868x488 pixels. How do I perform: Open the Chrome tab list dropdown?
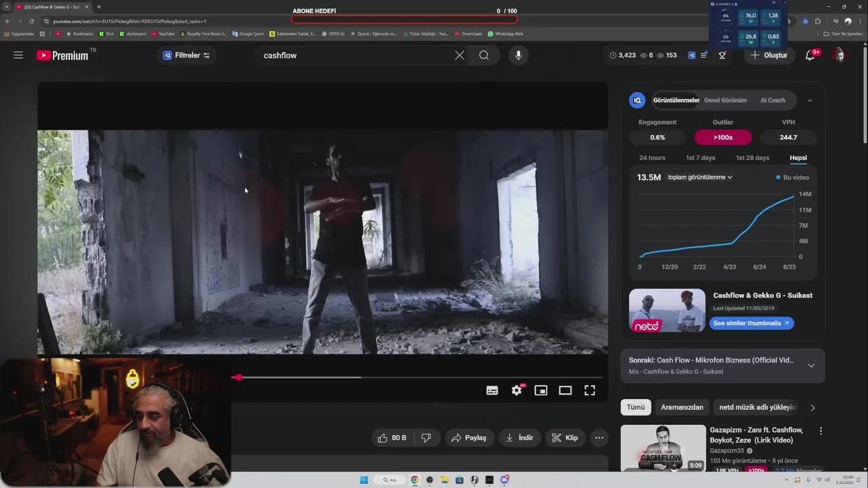point(7,7)
